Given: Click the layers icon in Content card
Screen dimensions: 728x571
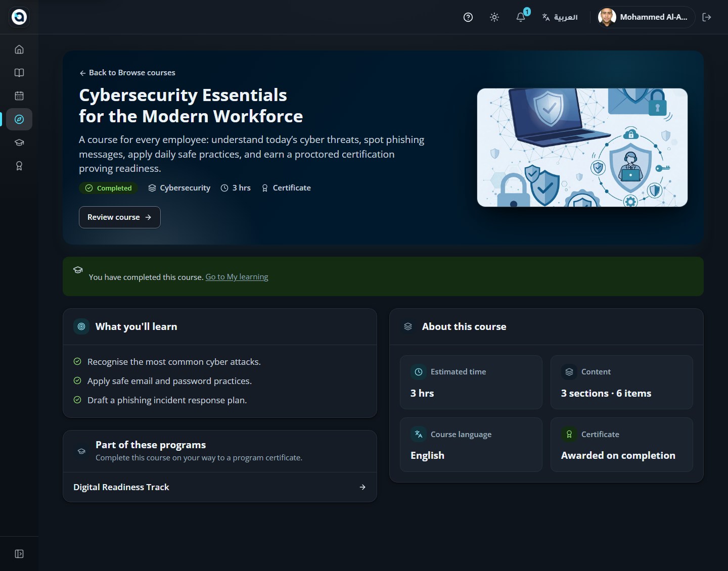Looking at the screenshot, I should coord(569,372).
